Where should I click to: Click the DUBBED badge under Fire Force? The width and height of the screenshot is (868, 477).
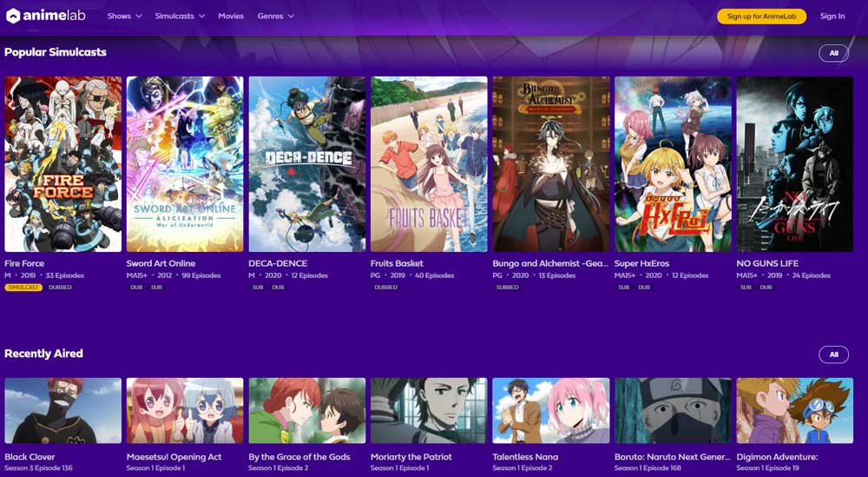pyautogui.click(x=60, y=288)
